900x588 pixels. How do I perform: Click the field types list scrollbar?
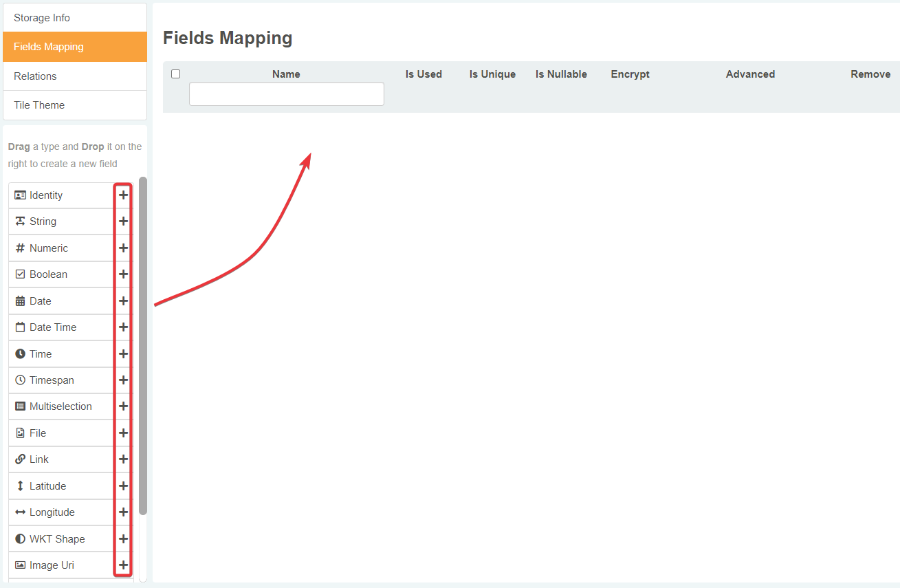pos(143,344)
